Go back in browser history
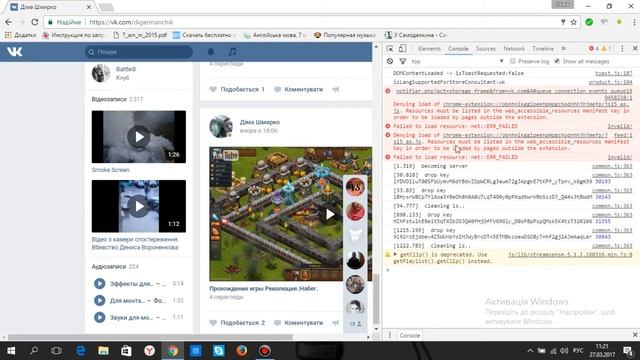The image size is (640, 360). pos(9,22)
